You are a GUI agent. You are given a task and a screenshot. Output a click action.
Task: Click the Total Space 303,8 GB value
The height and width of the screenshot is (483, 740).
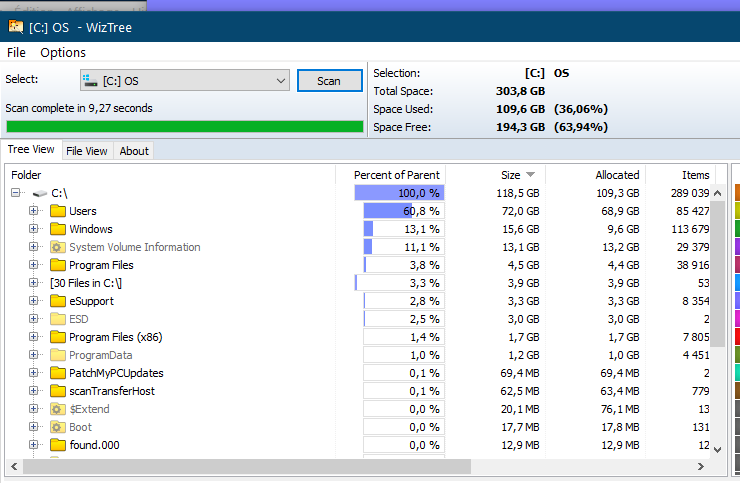[x=521, y=91]
